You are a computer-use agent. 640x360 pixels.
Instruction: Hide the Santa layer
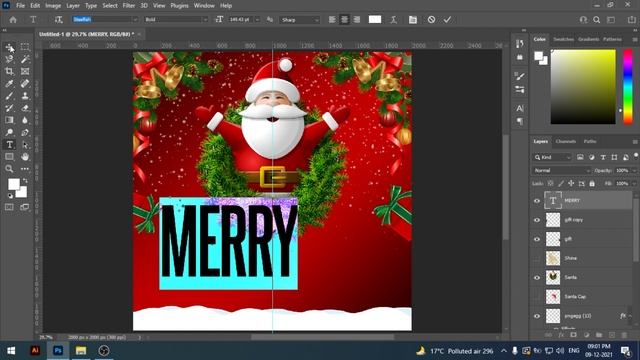pos(537,278)
